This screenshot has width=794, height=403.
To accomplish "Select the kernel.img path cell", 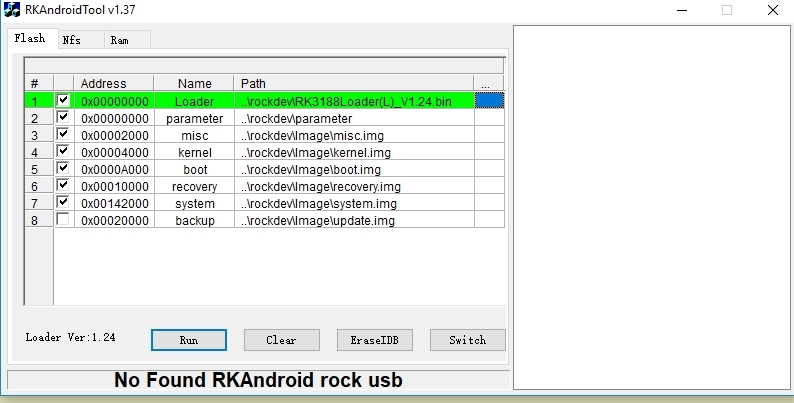I will (x=354, y=152).
